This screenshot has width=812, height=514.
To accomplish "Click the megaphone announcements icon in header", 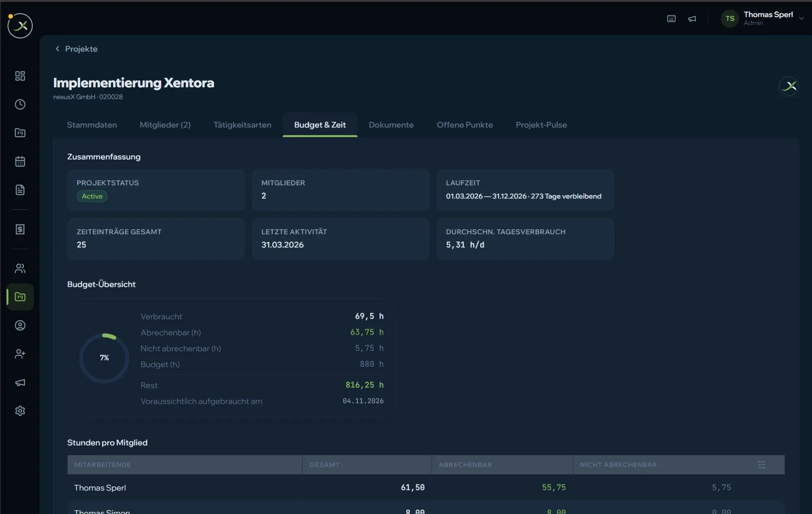I will pos(692,19).
